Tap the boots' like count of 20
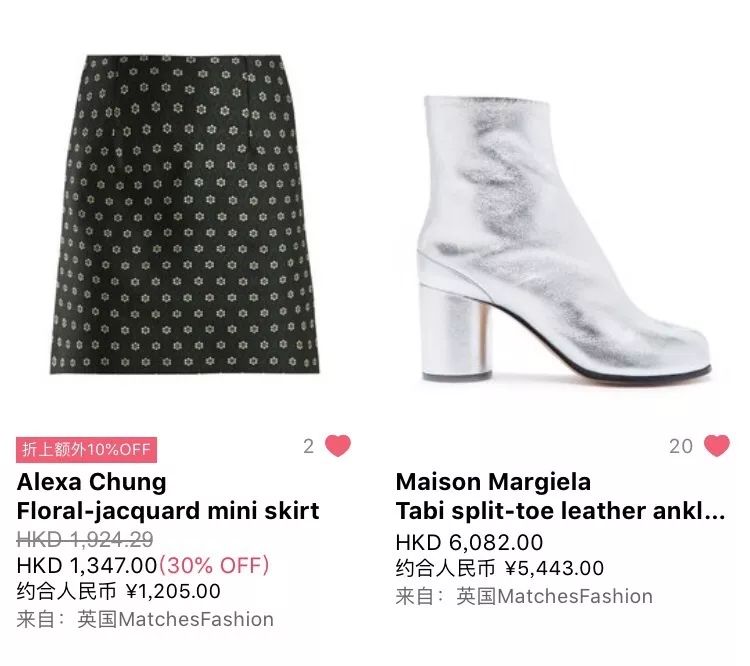 click(681, 446)
